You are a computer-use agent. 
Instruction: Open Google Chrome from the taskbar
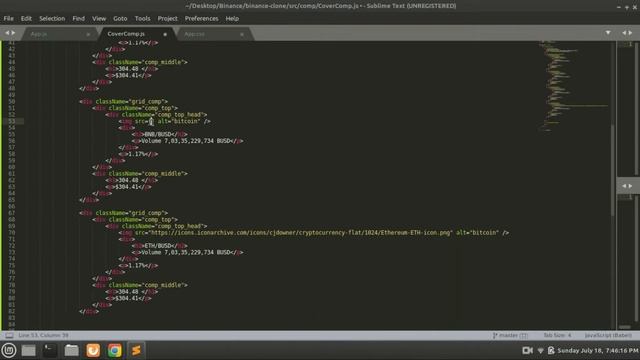click(115, 350)
